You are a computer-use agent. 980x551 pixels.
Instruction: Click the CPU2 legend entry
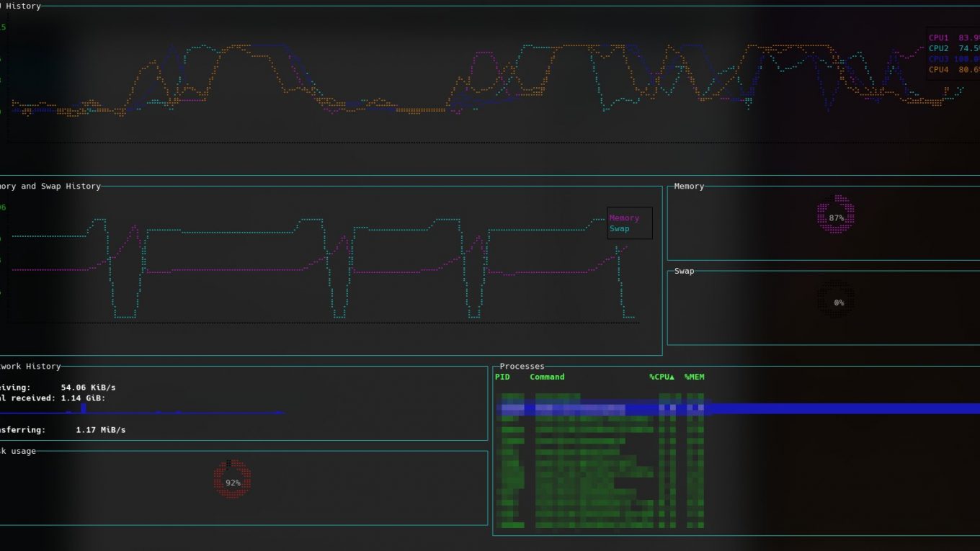pyautogui.click(x=954, y=49)
